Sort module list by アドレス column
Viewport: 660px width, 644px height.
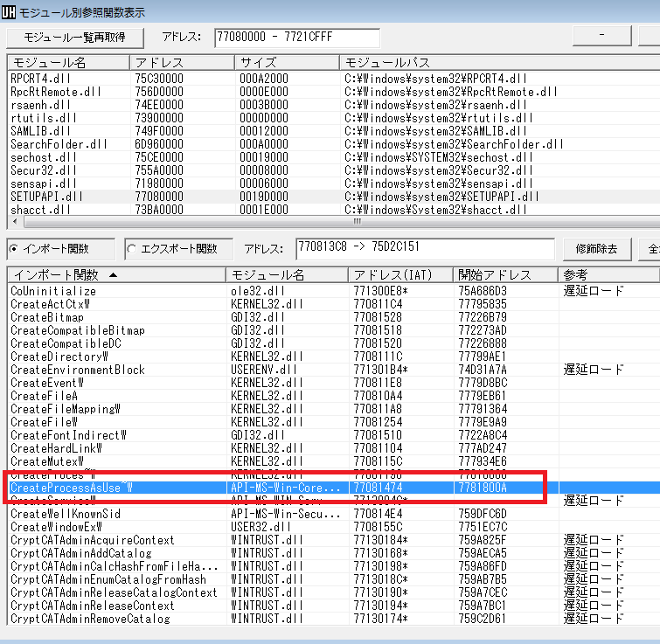tap(182, 63)
